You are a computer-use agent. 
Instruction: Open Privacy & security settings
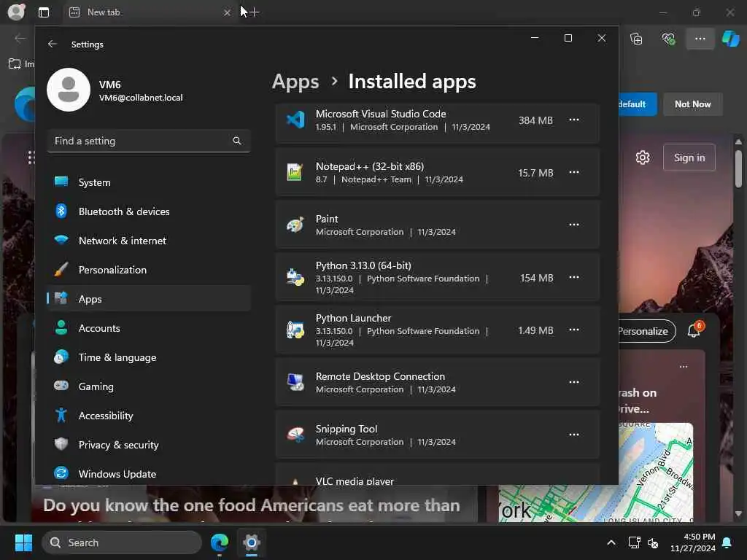(x=149, y=444)
